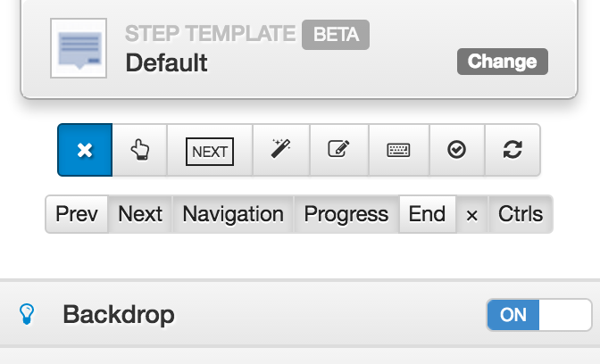Toggle the Next button option
The height and width of the screenshot is (364, 600).
tap(140, 214)
